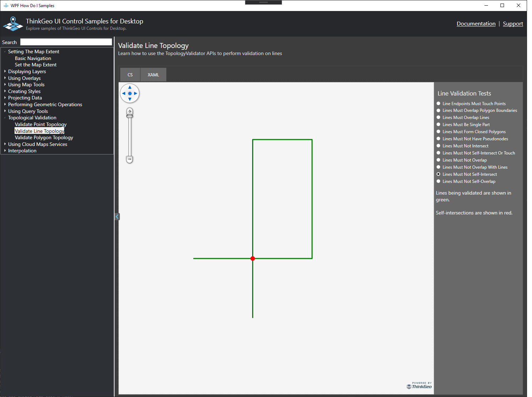
Task: Expand the Displaying Layers tree node
Action: point(5,71)
